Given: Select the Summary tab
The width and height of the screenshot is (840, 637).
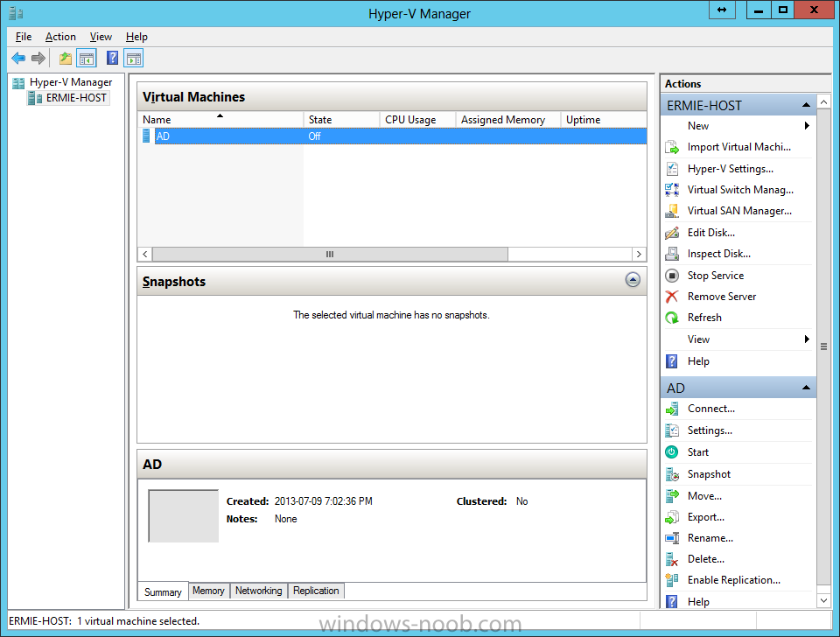Looking at the screenshot, I should (x=163, y=592).
